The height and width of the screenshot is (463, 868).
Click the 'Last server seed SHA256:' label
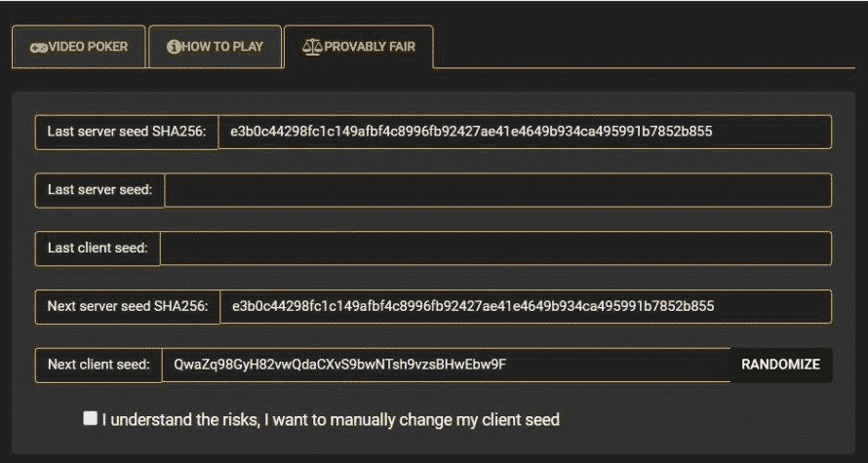[x=127, y=132]
